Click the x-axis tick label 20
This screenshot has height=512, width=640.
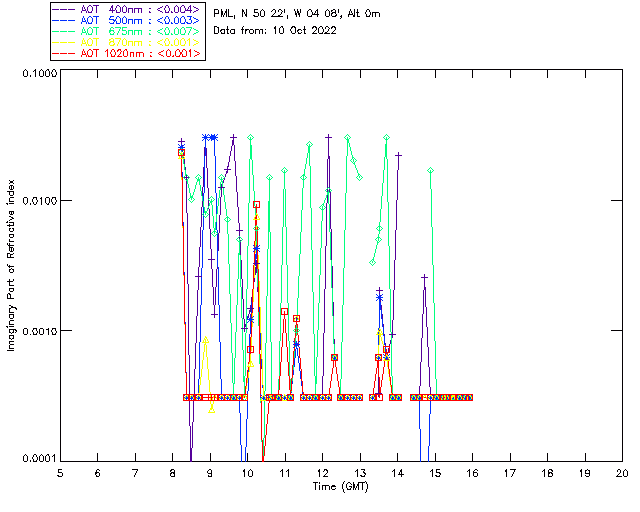click(622, 473)
